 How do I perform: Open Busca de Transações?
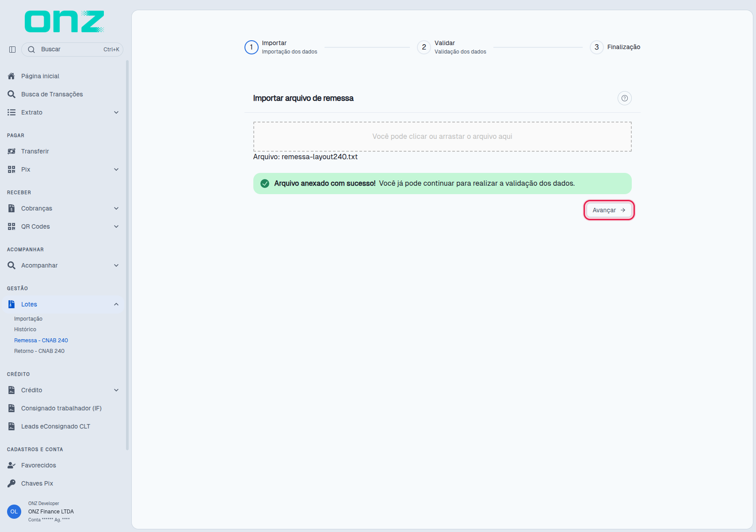[52, 94]
